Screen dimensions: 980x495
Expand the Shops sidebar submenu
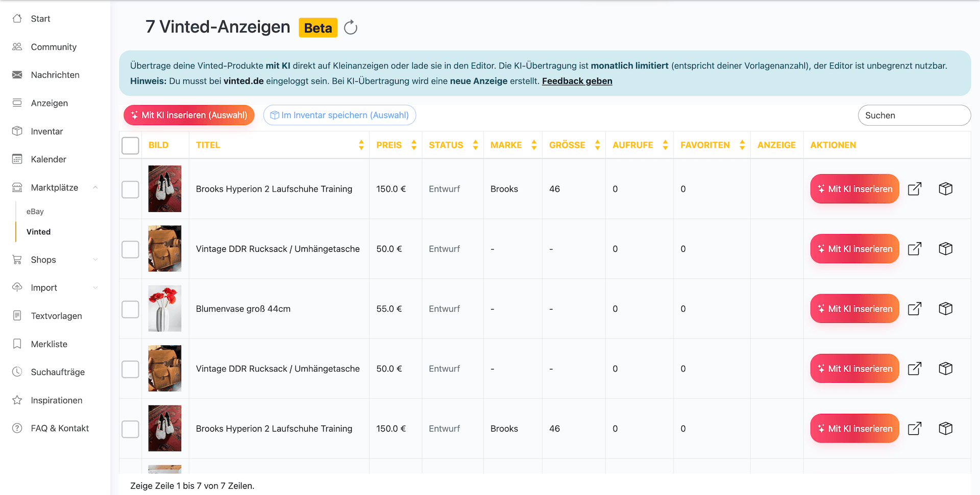95,260
